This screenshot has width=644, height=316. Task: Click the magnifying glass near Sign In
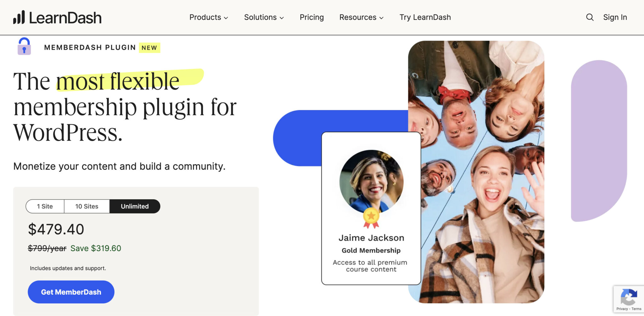pos(590,17)
